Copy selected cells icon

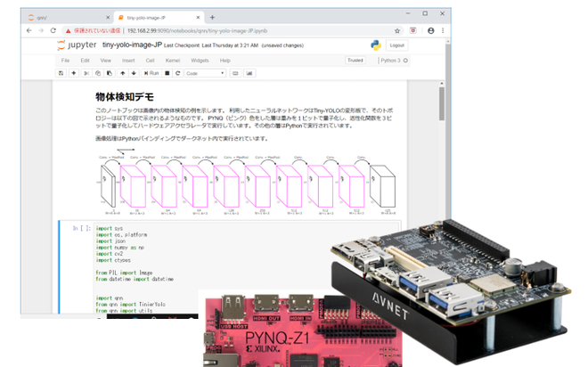[98, 73]
